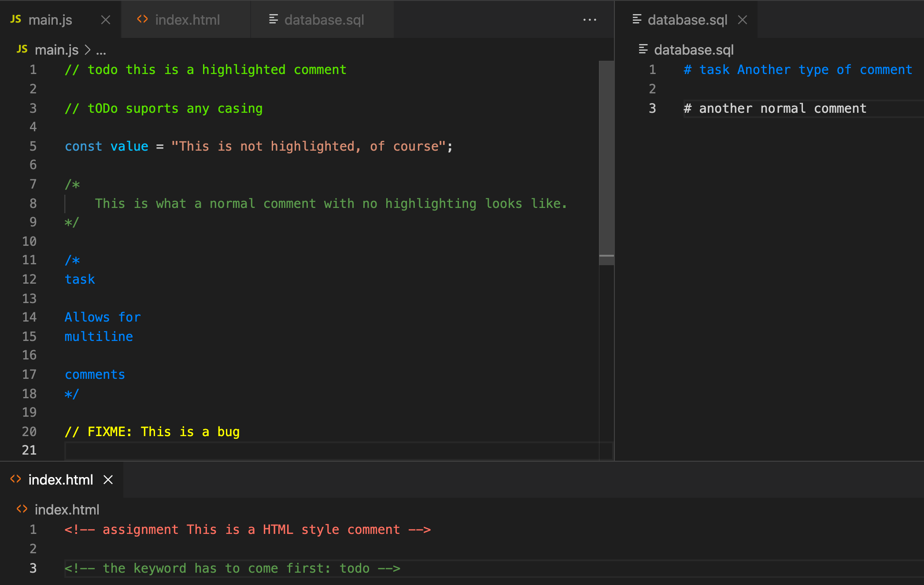Click the FIXME comment on line 20
The height and width of the screenshot is (585, 924).
point(152,432)
